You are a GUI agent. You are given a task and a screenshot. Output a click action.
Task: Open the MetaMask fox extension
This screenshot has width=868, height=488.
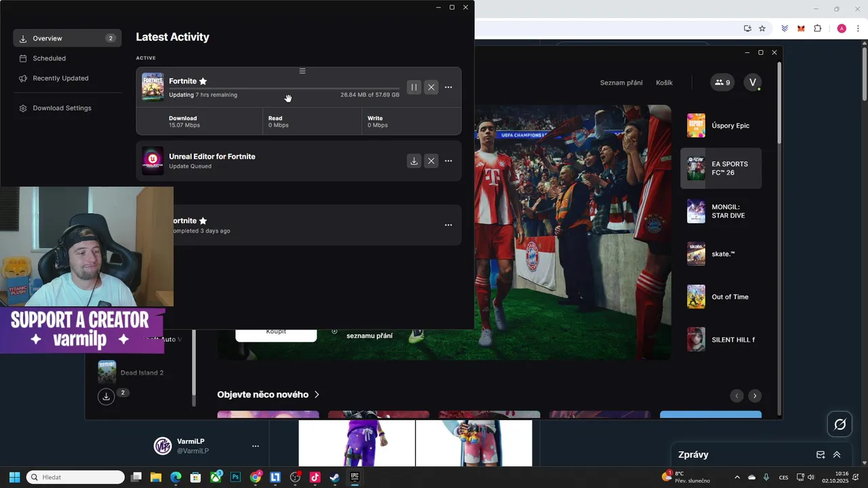click(x=801, y=28)
